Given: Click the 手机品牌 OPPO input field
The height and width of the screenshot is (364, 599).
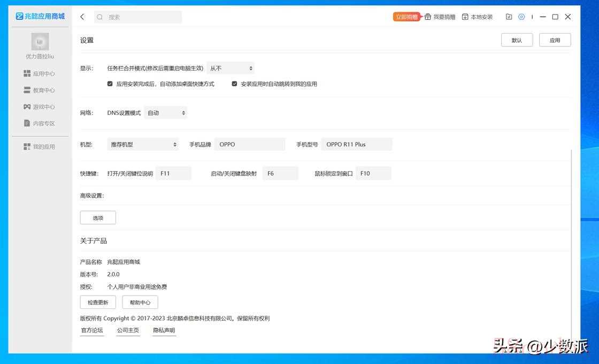Looking at the screenshot, I should (250, 144).
